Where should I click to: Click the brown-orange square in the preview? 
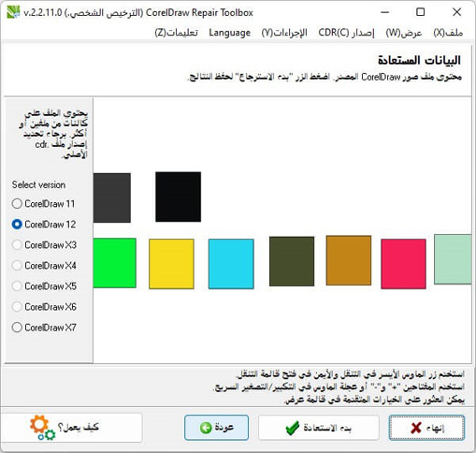349,260
